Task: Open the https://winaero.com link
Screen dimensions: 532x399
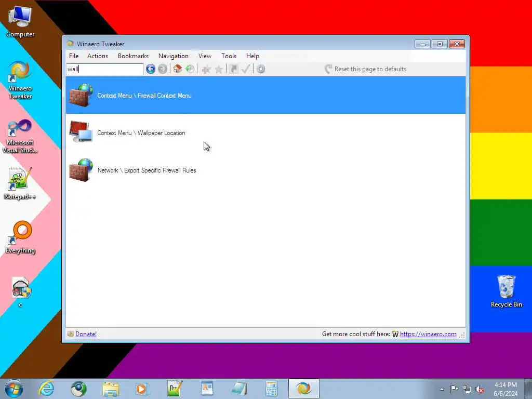Action: (428, 334)
